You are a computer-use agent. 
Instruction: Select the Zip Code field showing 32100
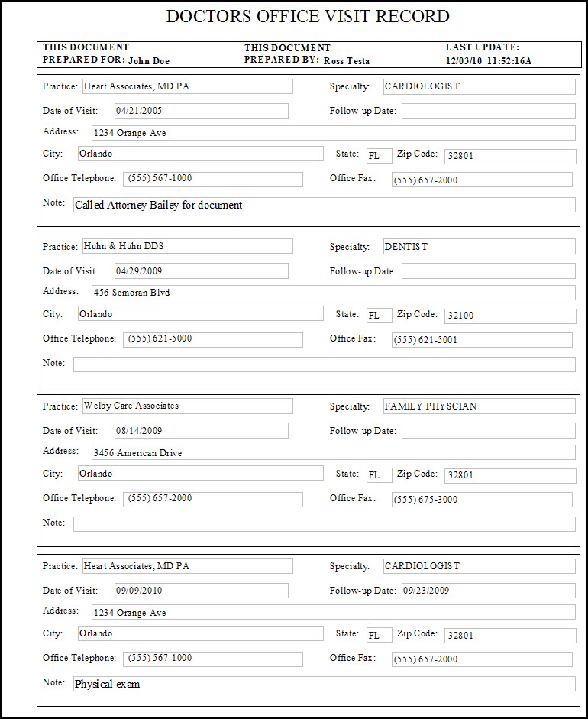[x=510, y=316]
